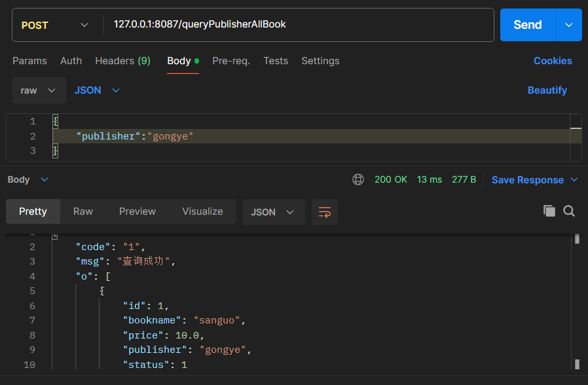588x385 pixels.
Task: Click the globe network icon
Action: tap(358, 179)
